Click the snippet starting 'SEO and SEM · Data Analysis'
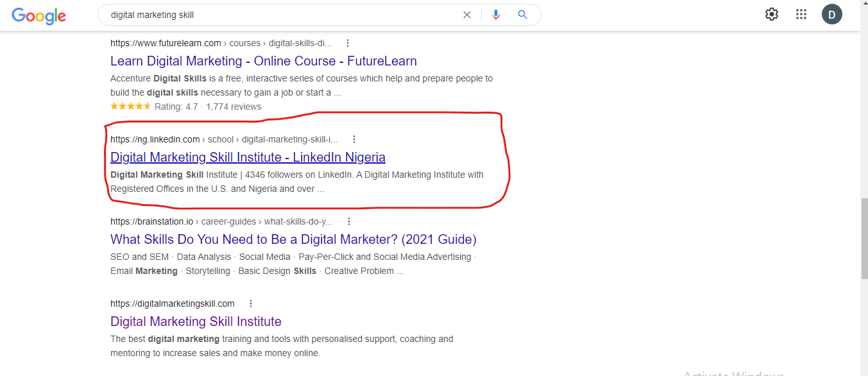This screenshot has width=868, height=376. pyautogui.click(x=293, y=264)
